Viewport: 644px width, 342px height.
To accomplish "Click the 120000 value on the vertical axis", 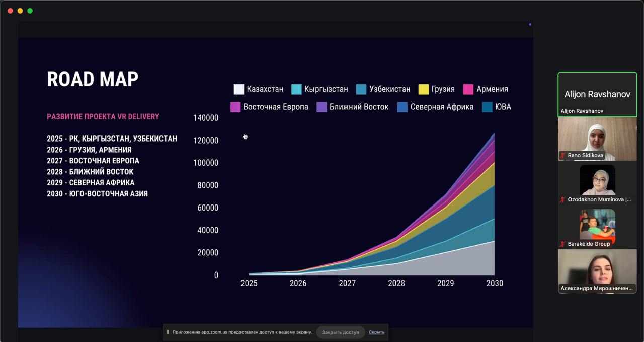I will 206,140.
